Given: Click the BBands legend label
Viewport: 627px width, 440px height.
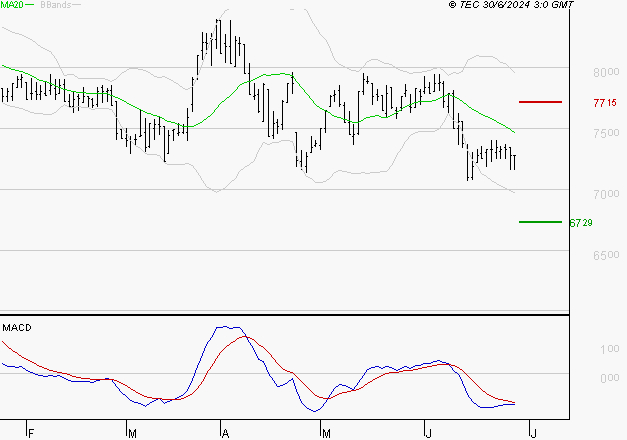Looking at the screenshot, I should click(x=56, y=5).
